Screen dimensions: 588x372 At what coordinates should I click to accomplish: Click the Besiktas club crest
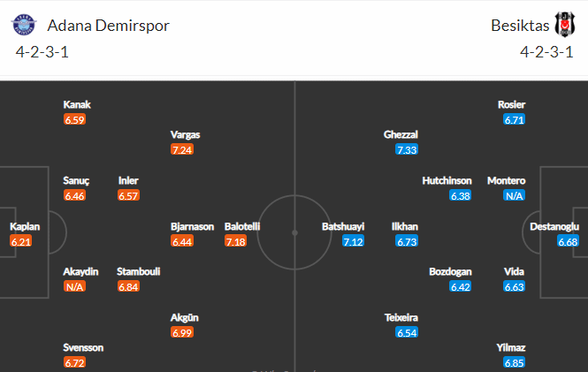[565, 25]
